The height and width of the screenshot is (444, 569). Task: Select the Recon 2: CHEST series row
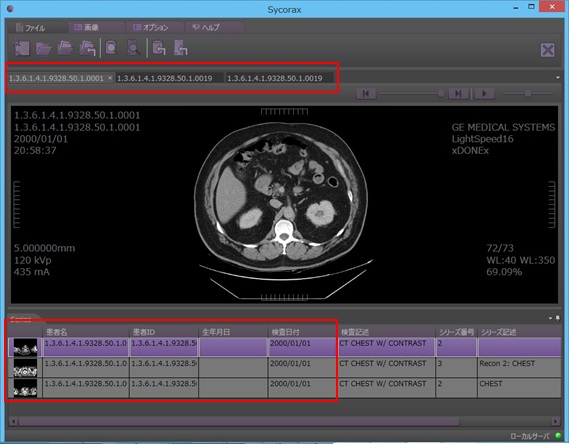tap(284, 367)
